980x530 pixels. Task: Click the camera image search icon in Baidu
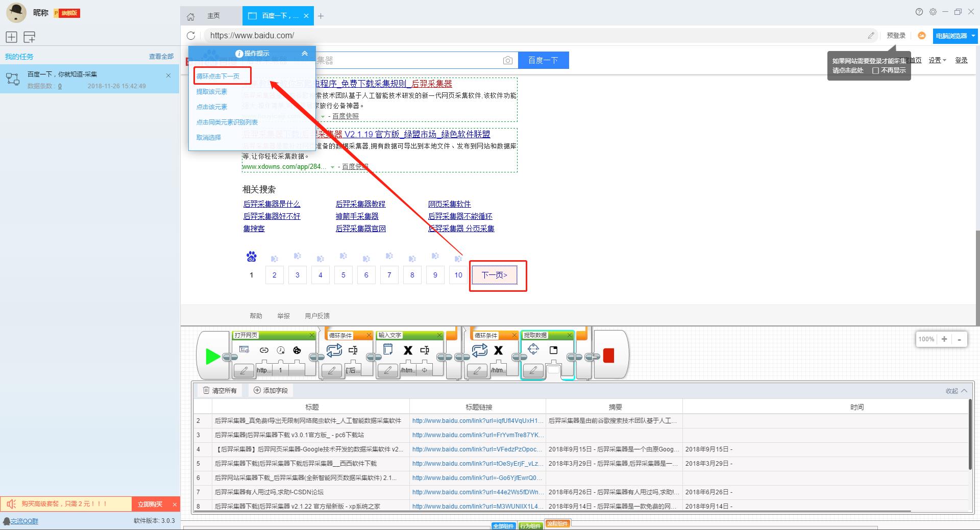pyautogui.click(x=507, y=60)
